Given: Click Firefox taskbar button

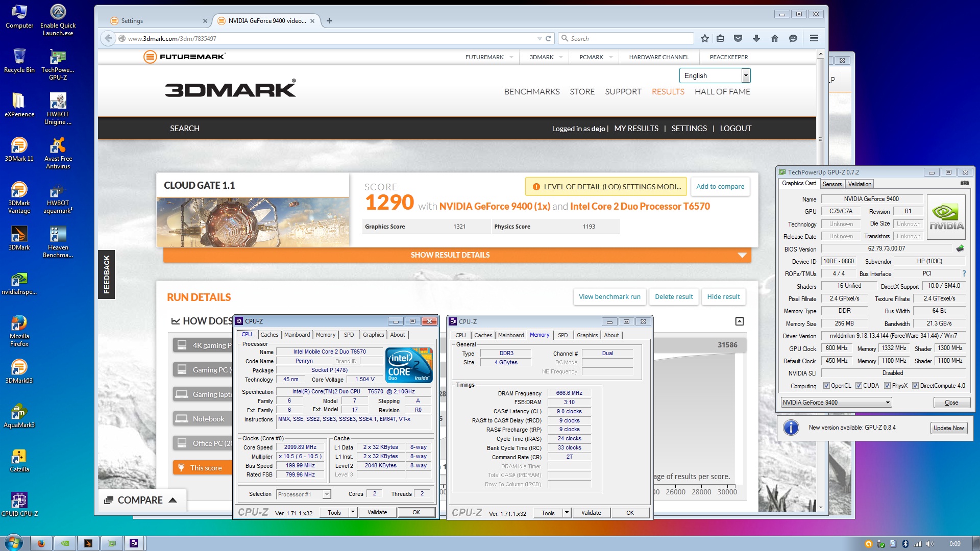Looking at the screenshot, I should [x=41, y=543].
